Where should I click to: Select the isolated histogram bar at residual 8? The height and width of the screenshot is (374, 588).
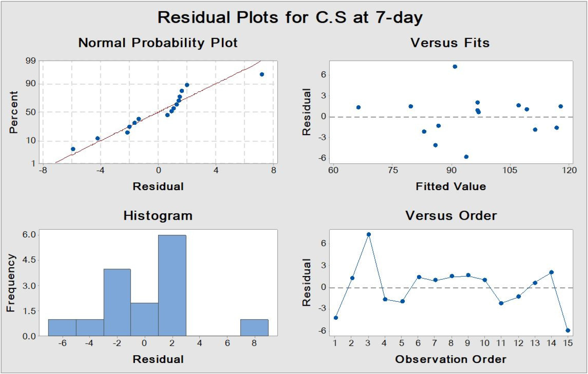pos(254,327)
